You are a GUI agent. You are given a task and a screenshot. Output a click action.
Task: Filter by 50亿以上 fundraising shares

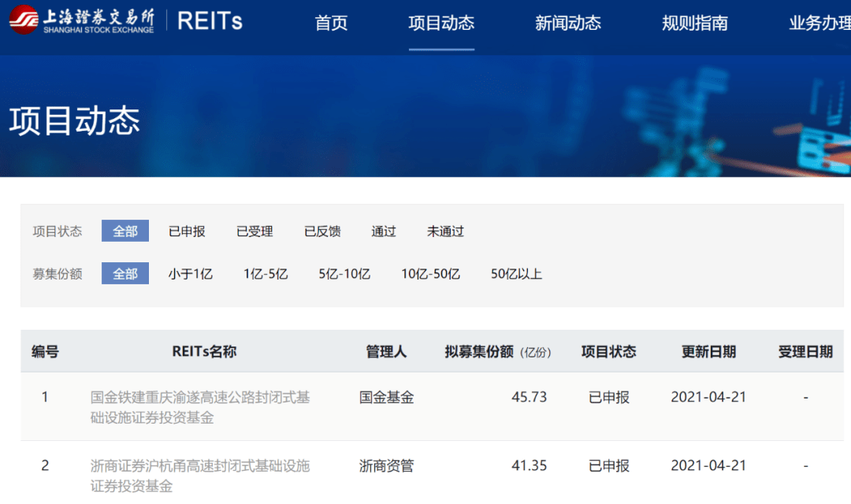(x=516, y=273)
